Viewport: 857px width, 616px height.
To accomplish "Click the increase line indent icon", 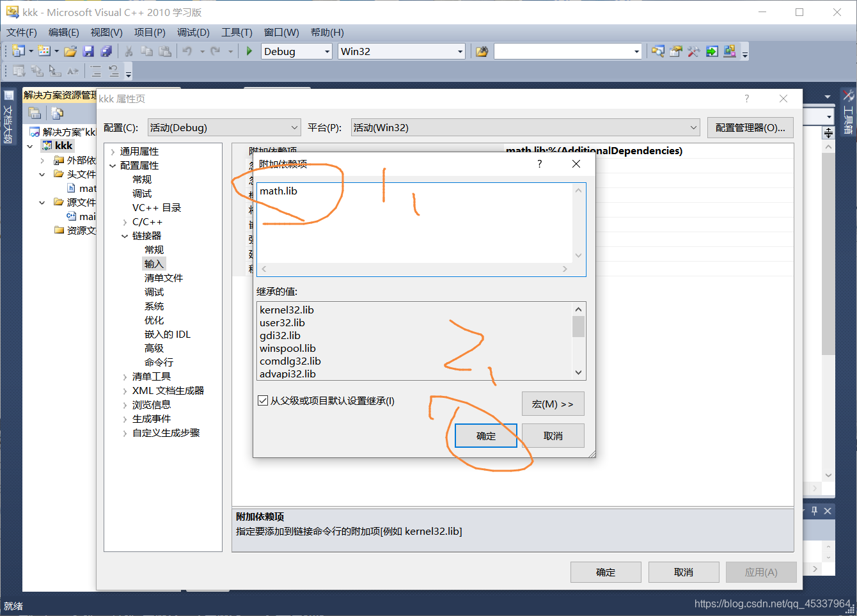I will tap(96, 71).
